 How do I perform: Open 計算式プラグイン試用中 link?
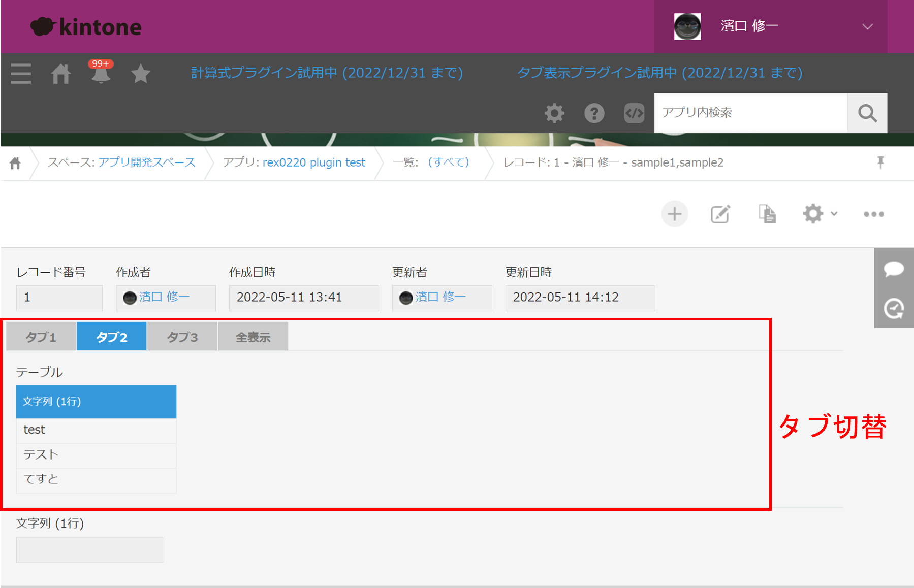pos(327,73)
